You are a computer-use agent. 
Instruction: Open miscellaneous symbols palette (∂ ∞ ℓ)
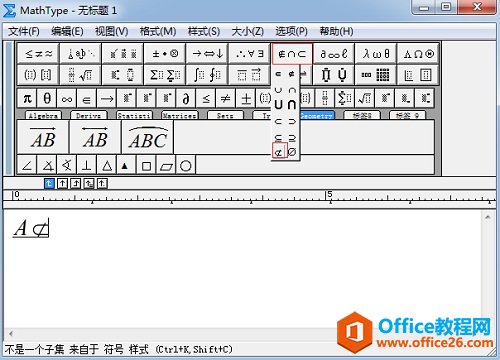[334, 53]
